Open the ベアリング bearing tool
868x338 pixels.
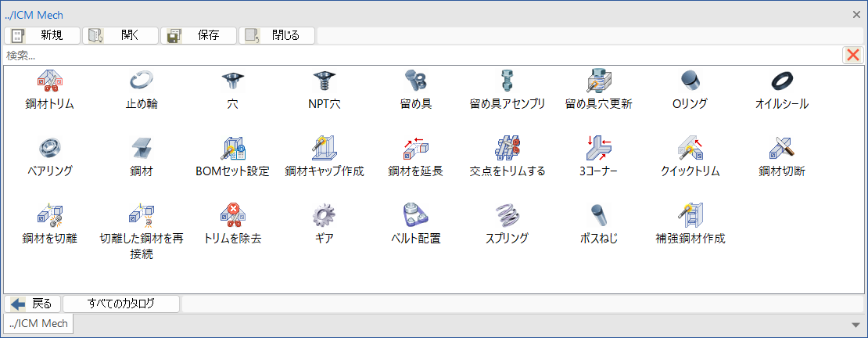pos(49,148)
